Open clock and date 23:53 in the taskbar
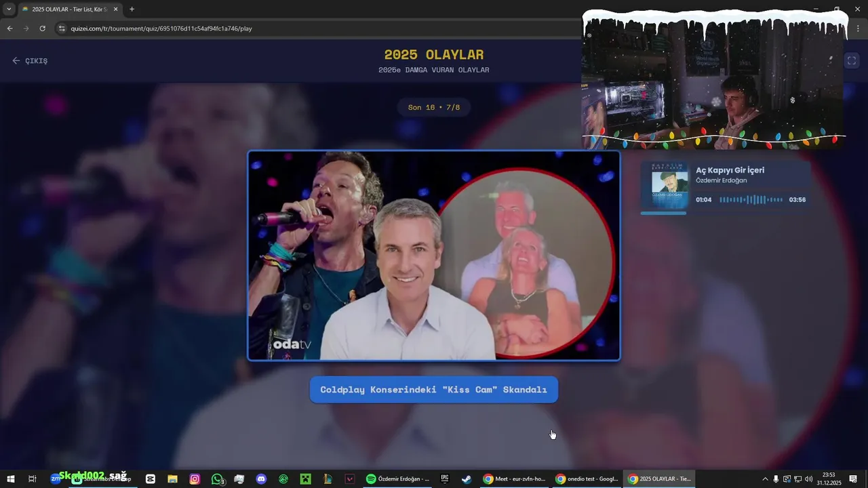This screenshot has width=868, height=488. click(829, 479)
